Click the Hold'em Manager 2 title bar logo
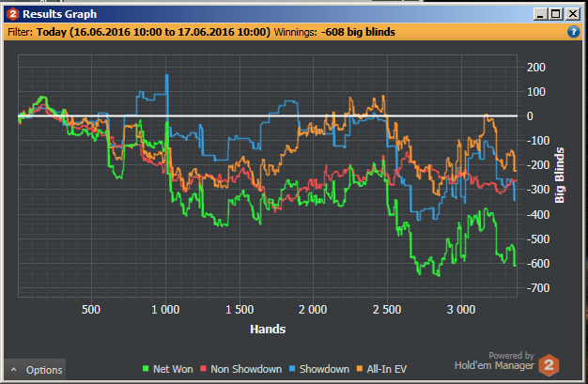The width and height of the screenshot is (588, 384). pyautogui.click(x=13, y=14)
